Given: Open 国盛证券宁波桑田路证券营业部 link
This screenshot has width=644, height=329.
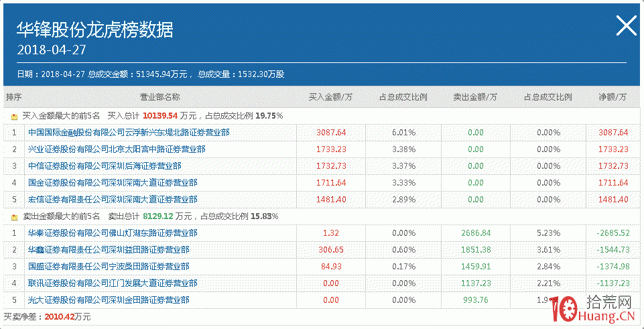Looking at the screenshot, I should click(x=109, y=267).
